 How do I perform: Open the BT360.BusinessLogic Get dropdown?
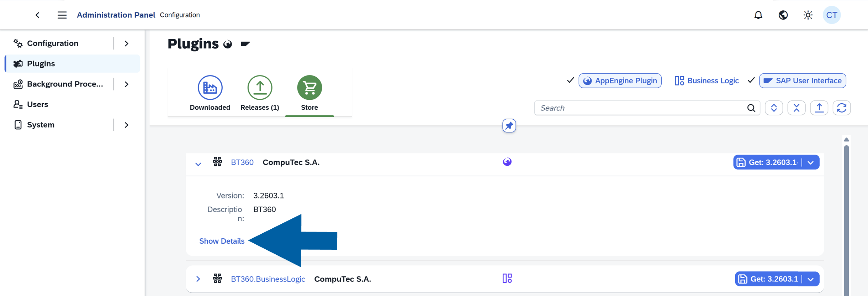811,279
